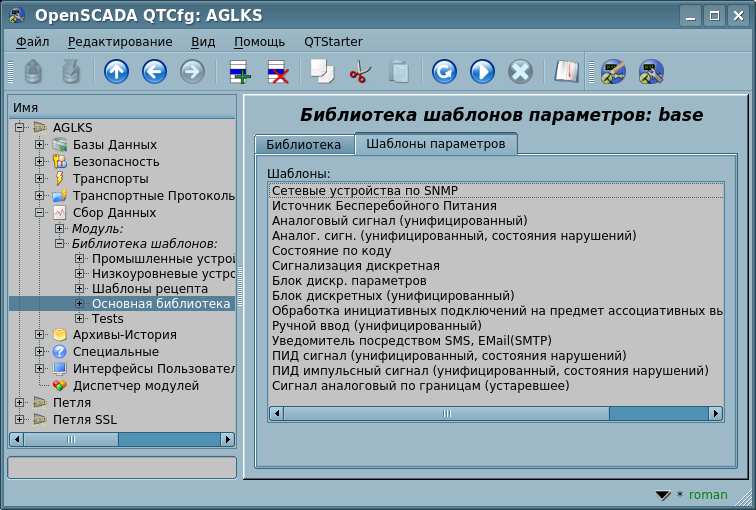
Task: Collapse the Сбор Данных node
Action: (40, 213)
